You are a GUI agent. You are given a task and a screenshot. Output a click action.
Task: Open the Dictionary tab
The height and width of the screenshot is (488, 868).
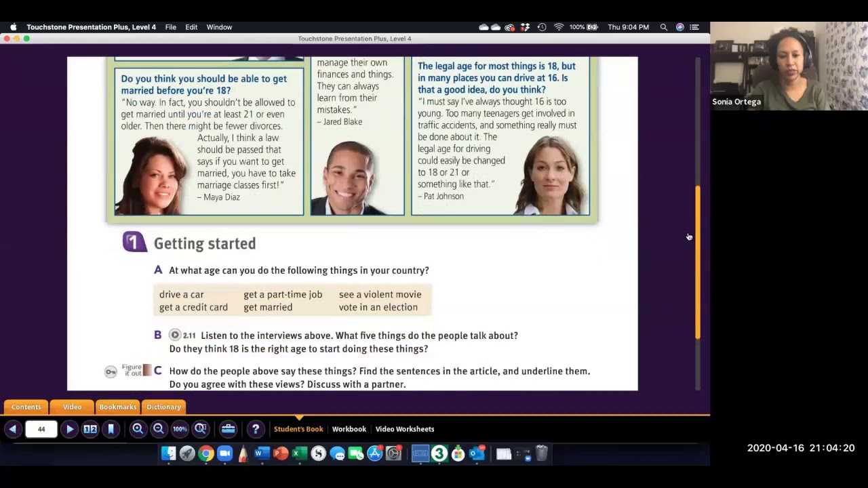click(x=163, y=407)
